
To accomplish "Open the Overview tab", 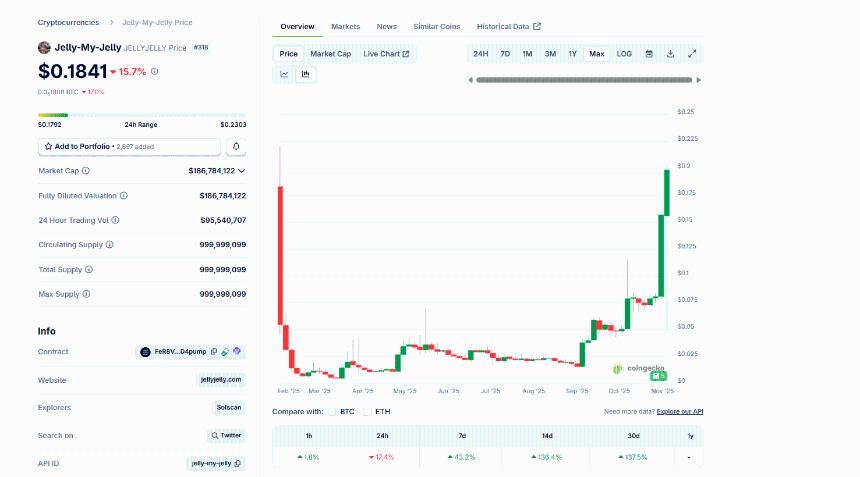I will coord(297,26).
